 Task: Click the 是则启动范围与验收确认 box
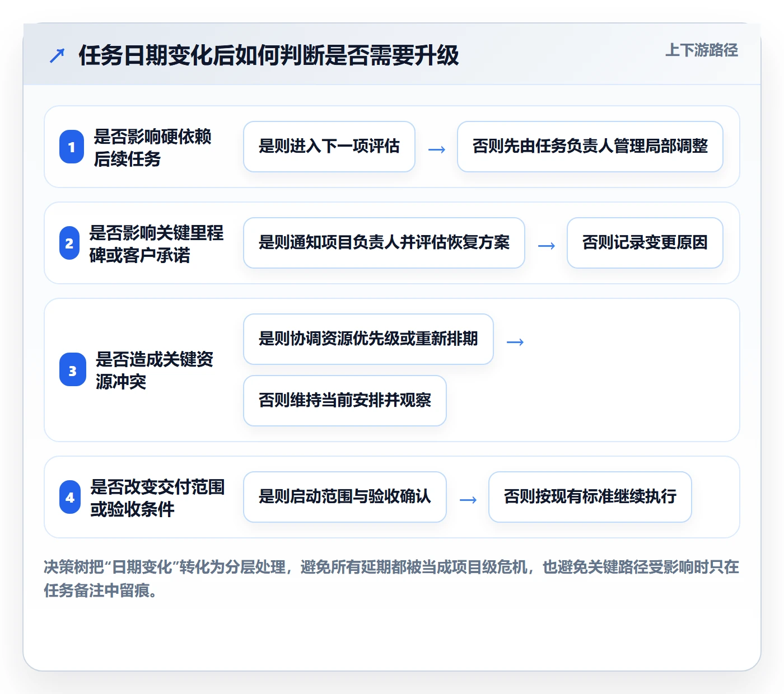pyautogui.click(x=345, y=497)
